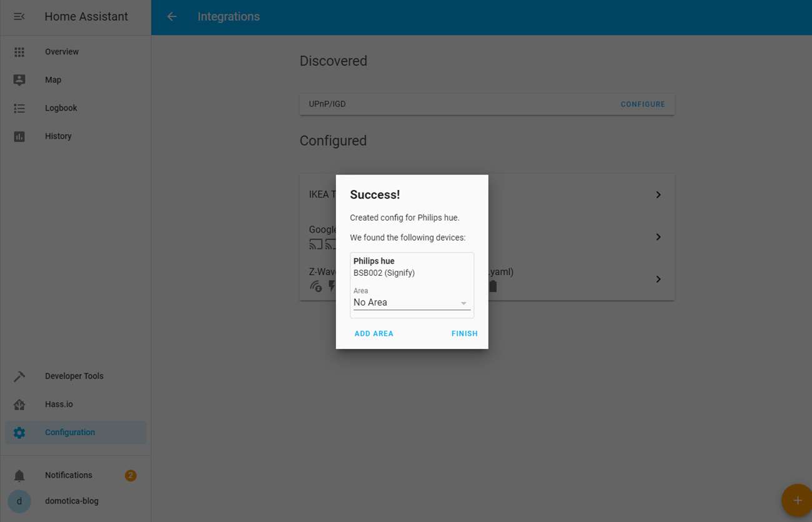Click the orange add integration button
This screenshot has width=812, height=522.
(x=796, y=500)
